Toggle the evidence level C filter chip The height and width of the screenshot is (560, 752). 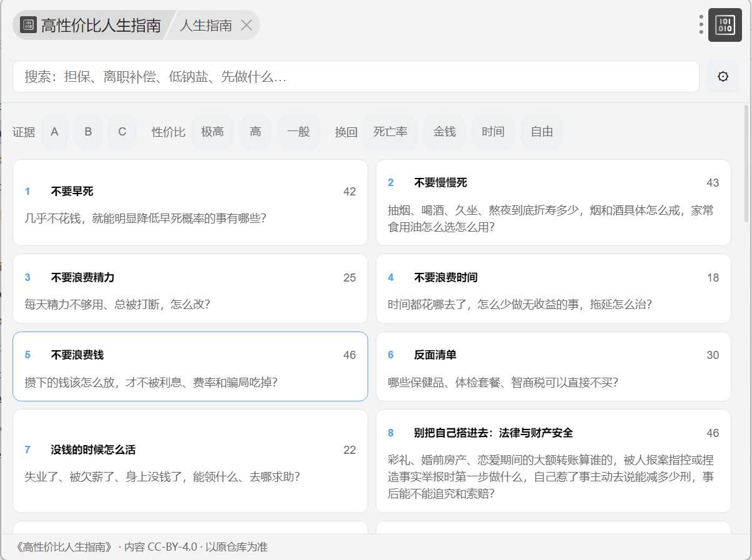point(122,132)
